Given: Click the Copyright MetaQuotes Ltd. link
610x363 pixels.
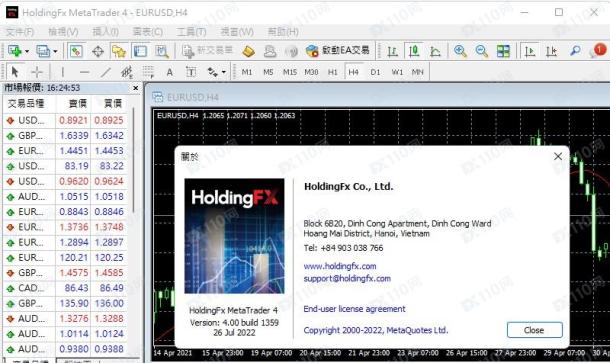Looking at the screenshot, I should click(x=376, y=330).
